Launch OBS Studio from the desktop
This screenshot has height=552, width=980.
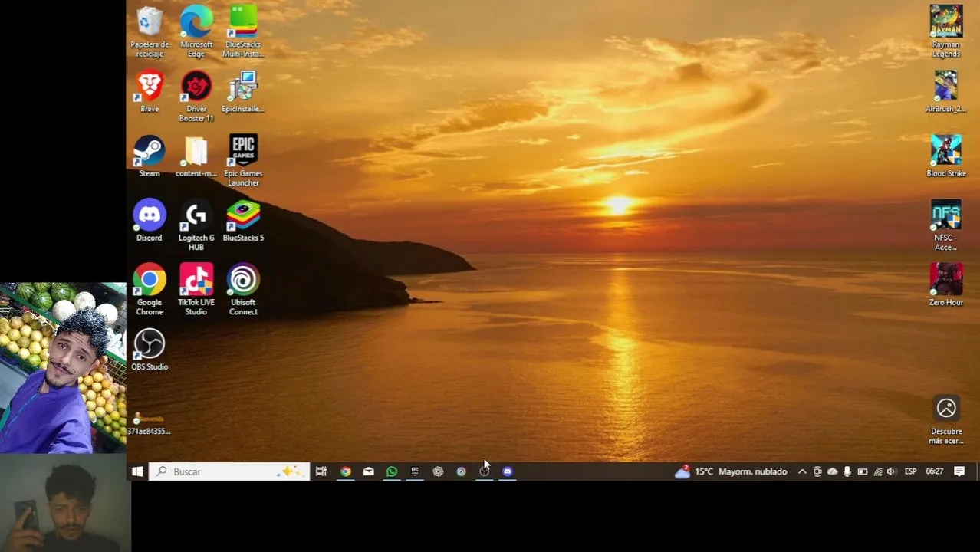pyautogui.click(x=150, y=350)
